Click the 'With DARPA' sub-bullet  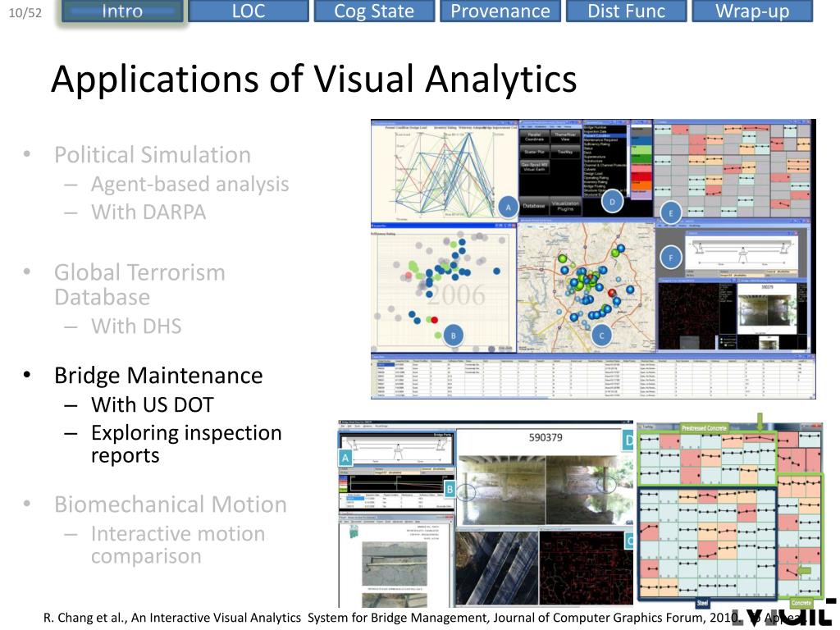coord(148,212)
